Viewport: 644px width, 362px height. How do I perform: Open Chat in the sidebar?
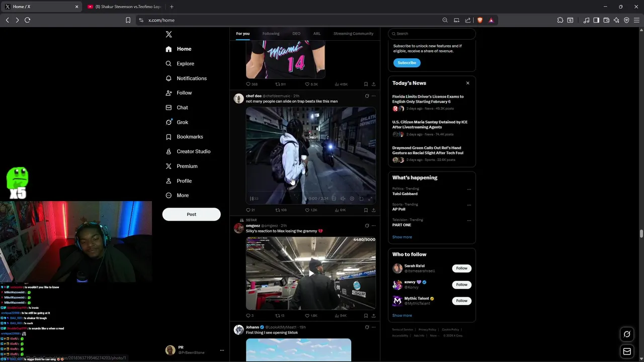[177, 108]
